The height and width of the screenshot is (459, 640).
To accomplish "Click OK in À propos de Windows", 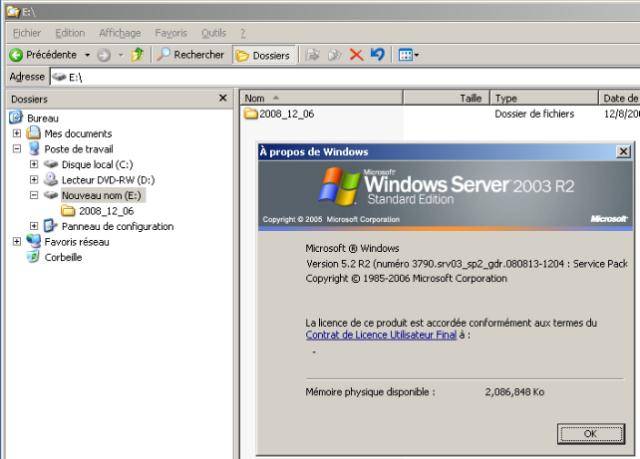I will (591, 433).
